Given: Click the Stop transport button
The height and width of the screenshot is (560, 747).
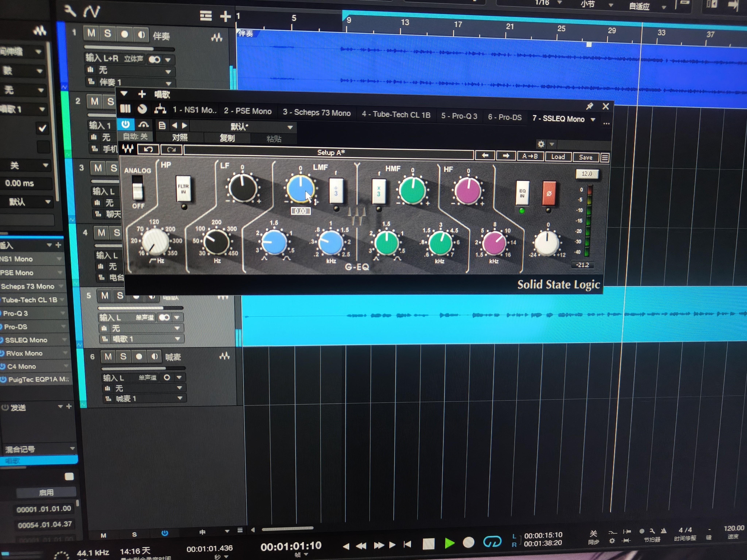Looking at the screenshot, I should click(429, 543).
